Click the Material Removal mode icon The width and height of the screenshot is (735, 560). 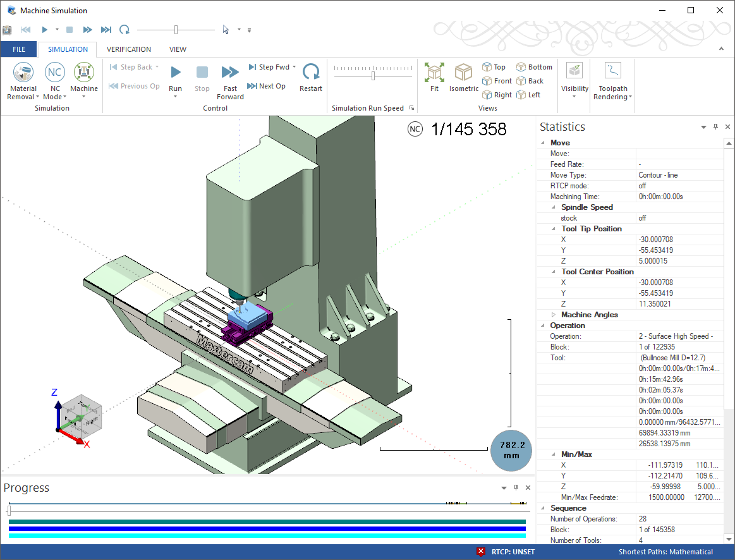pos(23,72)
